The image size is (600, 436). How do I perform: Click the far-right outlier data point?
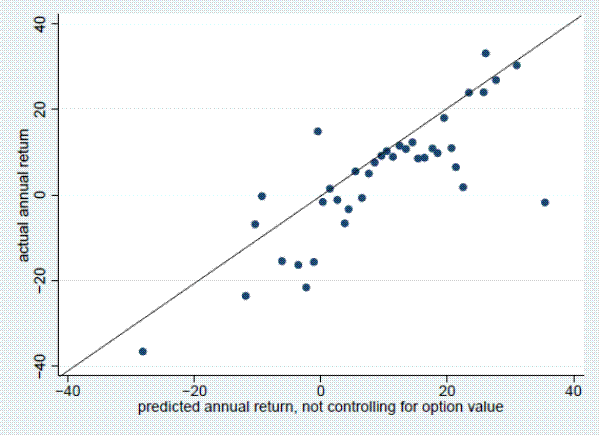pos(545,202)
